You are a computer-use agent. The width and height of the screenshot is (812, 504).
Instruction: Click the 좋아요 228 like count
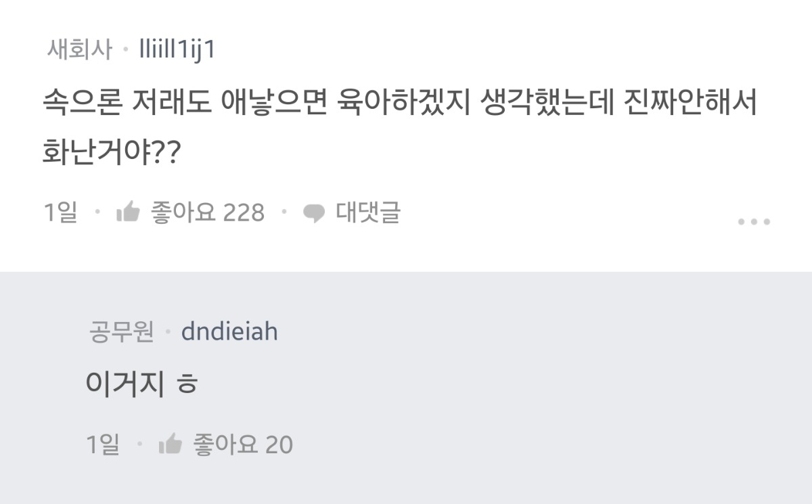coord(208,212)
